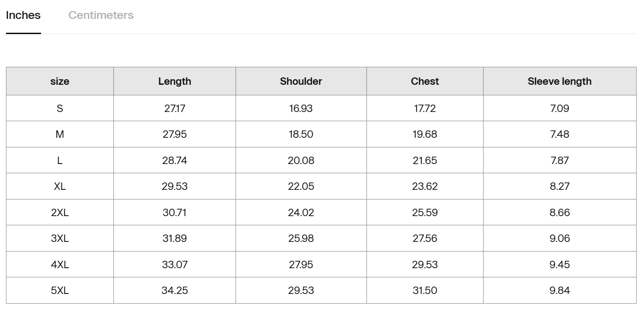Click the 3XL chest value 27.56
644x317 pixels.
click(x=425, y=238)
